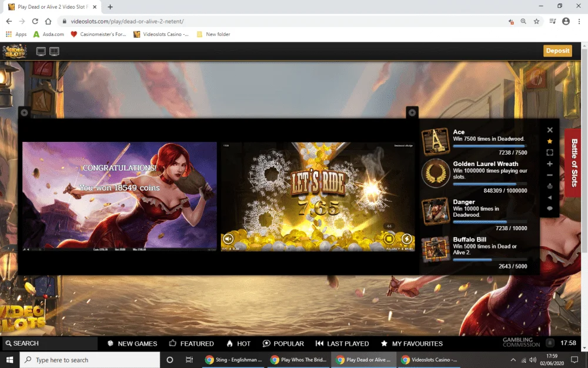Click the SEARCH field in bottom bar
588x368 pixels.
pos(49,344)
